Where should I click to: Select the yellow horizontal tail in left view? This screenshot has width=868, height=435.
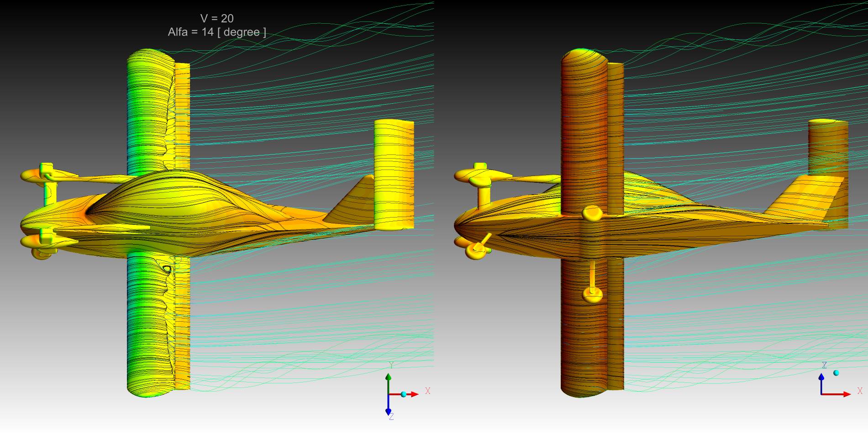(x=394, y=174)
